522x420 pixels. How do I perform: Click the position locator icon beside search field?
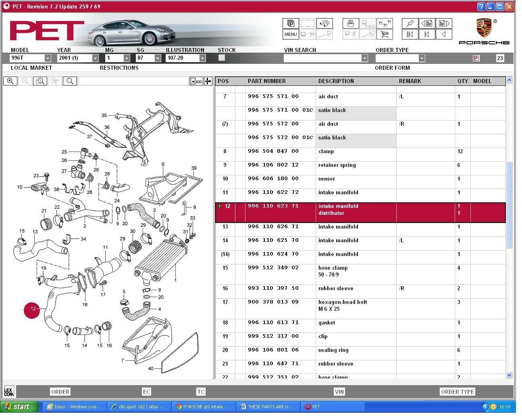coord(196,81)
